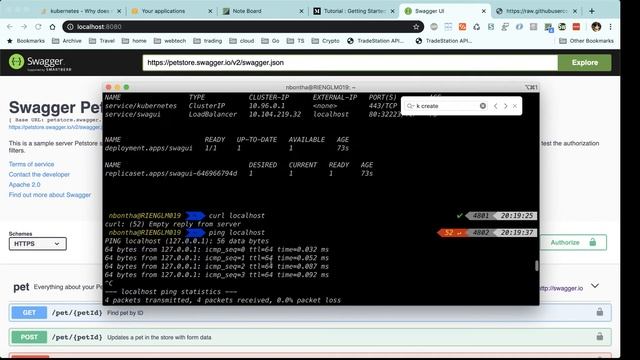Open the Schemes HTTPS dropdown
The height and width of the screenshot is (360, 640).
(x=38, y=244)
